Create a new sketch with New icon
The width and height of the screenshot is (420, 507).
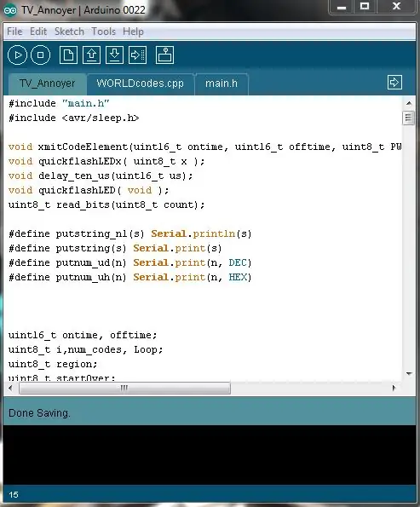tap(68, 55)
